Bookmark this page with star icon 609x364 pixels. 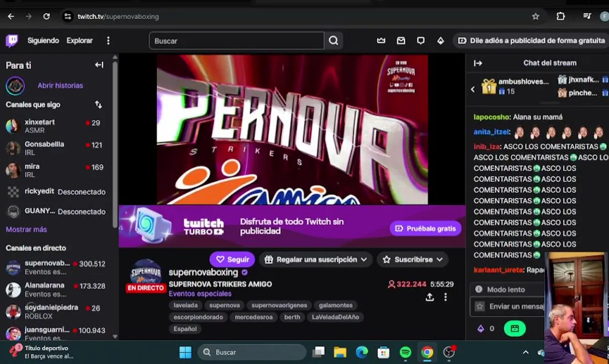536,16
